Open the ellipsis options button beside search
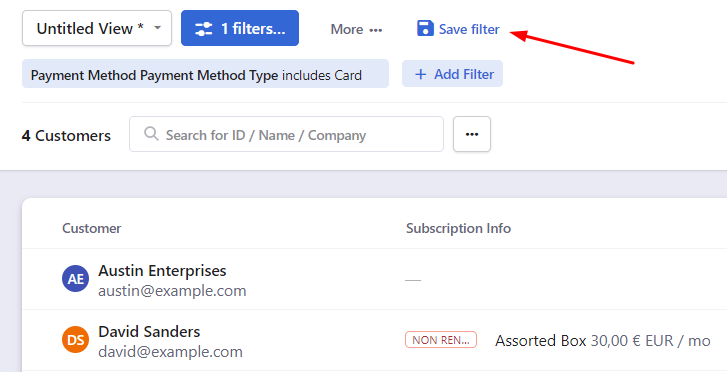Image resolution: width=727 pixels, height=372 pixels. pyautogui.click(x=472, y=134)
